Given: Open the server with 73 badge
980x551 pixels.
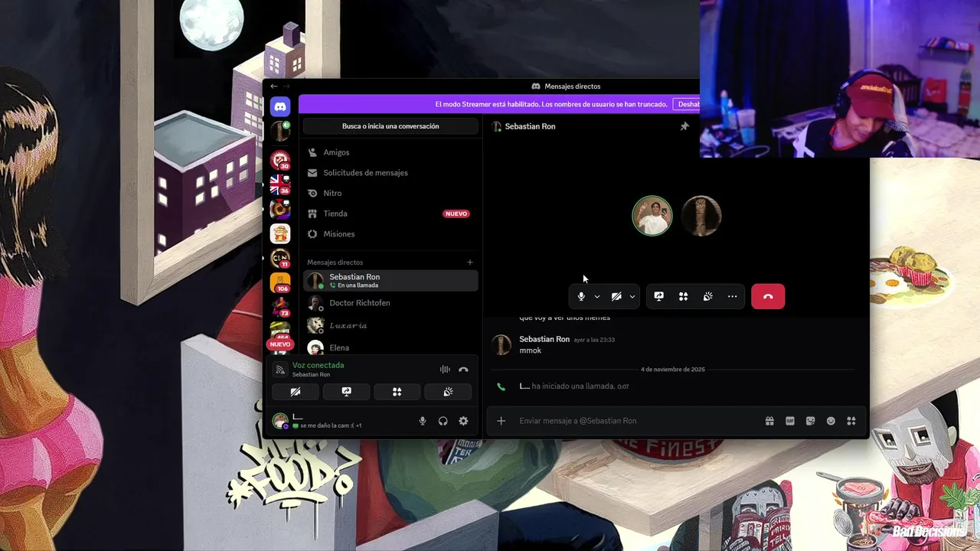Looking at the screenshot, I should pos(280,308).
